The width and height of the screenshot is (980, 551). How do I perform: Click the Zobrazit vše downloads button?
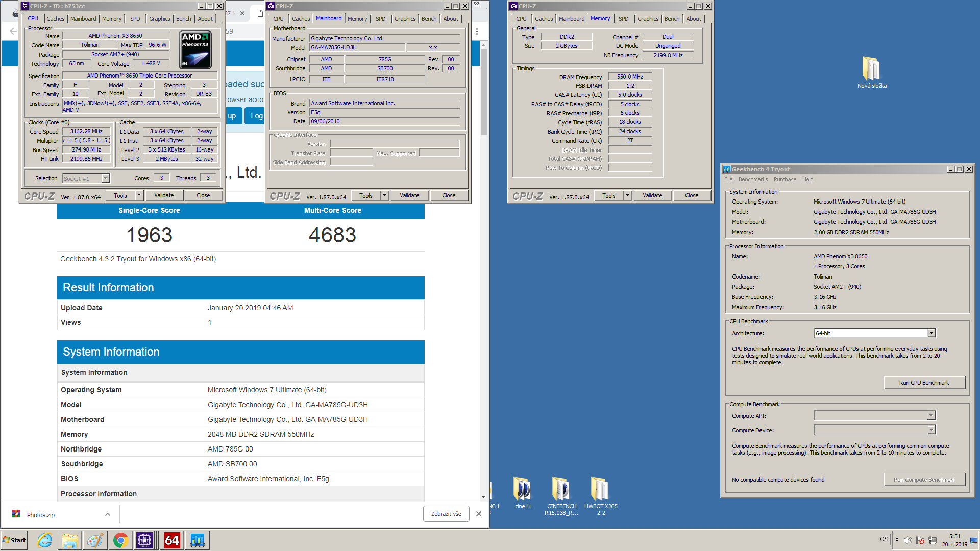pyautogui.click(x=446, y=514)
